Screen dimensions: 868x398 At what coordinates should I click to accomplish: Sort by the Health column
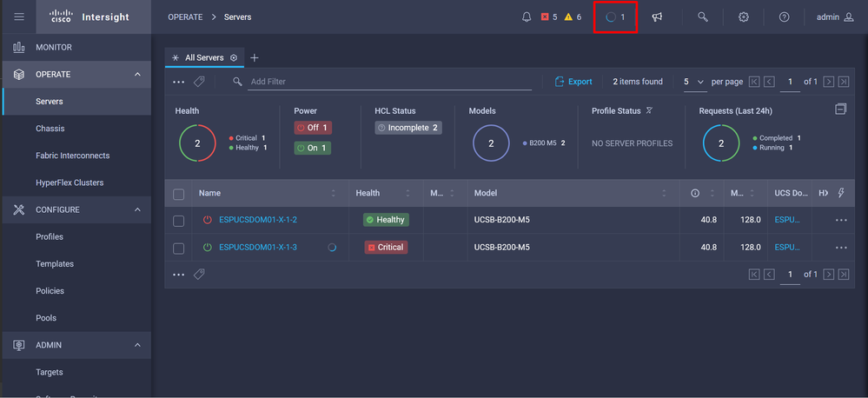408,193
